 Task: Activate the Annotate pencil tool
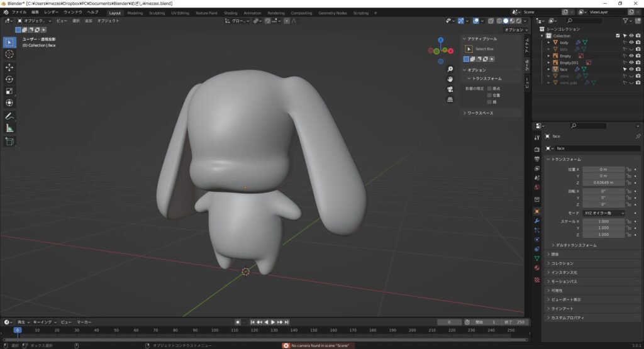(9, 116)
